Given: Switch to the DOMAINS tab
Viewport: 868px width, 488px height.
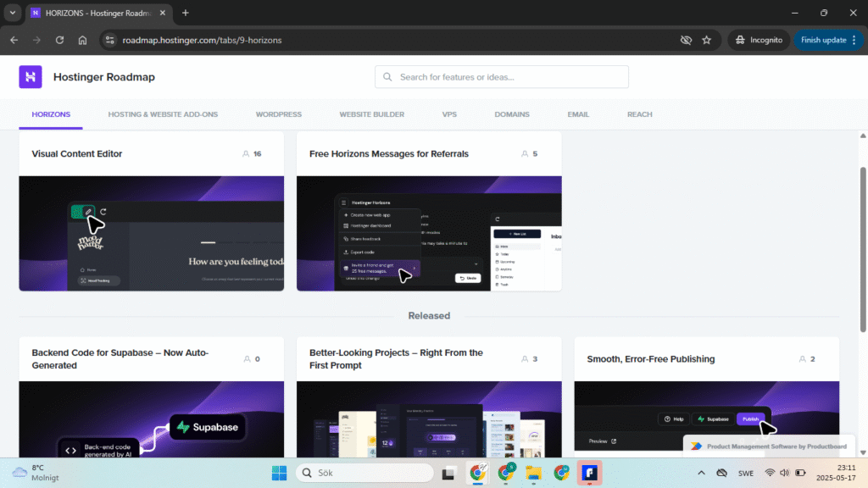Looking at the screenshot, I should click(x=512, y=114).
